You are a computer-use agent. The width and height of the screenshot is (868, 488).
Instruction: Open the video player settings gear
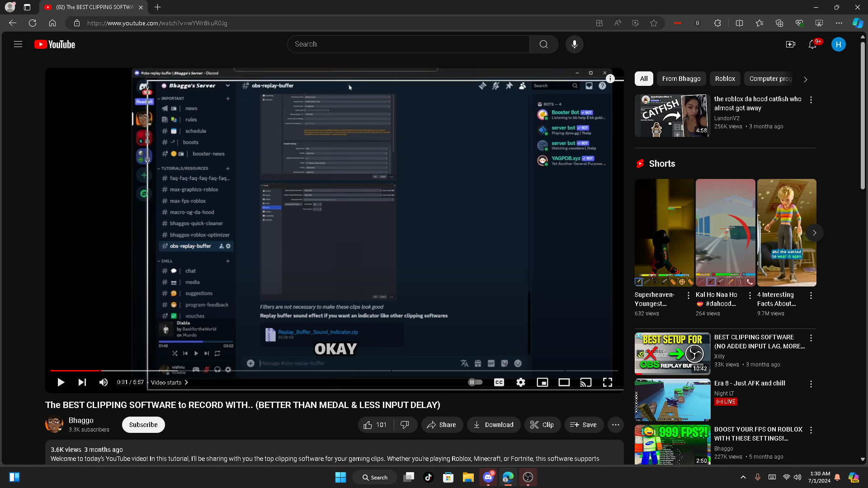click(x=521, y=382)
